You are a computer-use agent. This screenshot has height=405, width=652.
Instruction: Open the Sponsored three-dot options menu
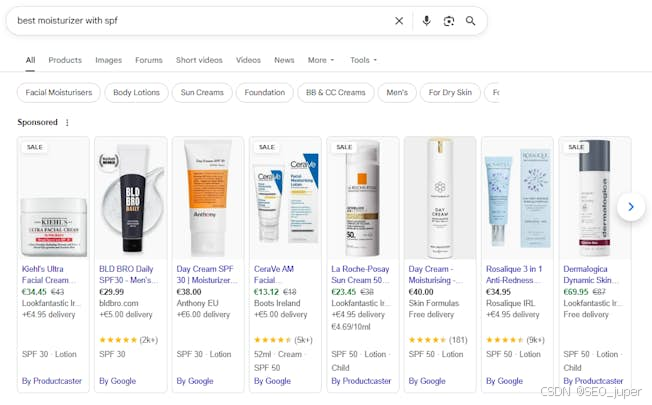click(67, 122)
